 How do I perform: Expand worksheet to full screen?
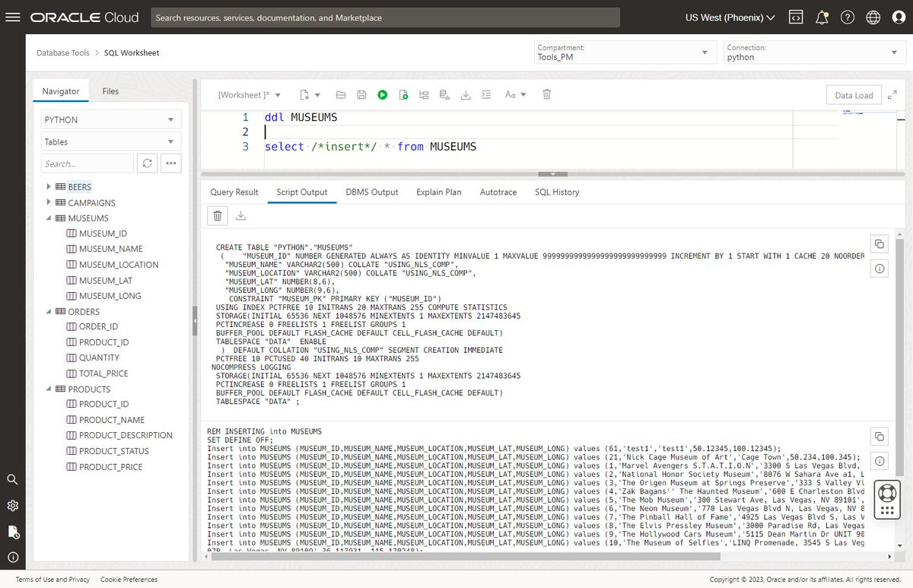click(892, 95)
